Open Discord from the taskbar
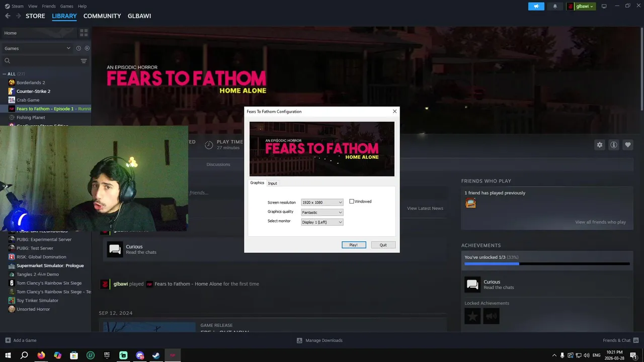644x362 pixels. (140, 355)
